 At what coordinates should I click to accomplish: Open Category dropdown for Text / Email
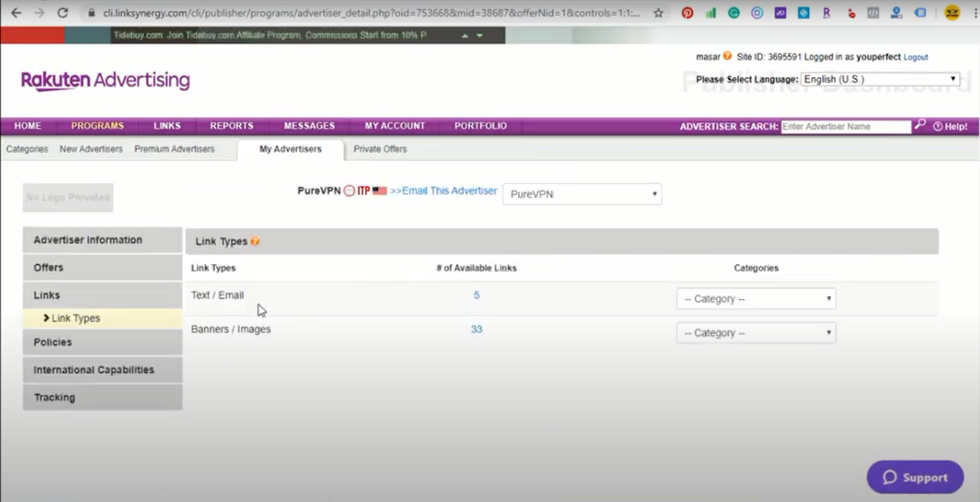coord(756,299)
